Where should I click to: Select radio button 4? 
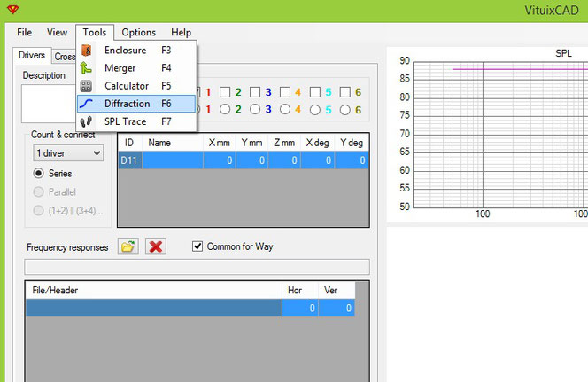pos(285,110)
